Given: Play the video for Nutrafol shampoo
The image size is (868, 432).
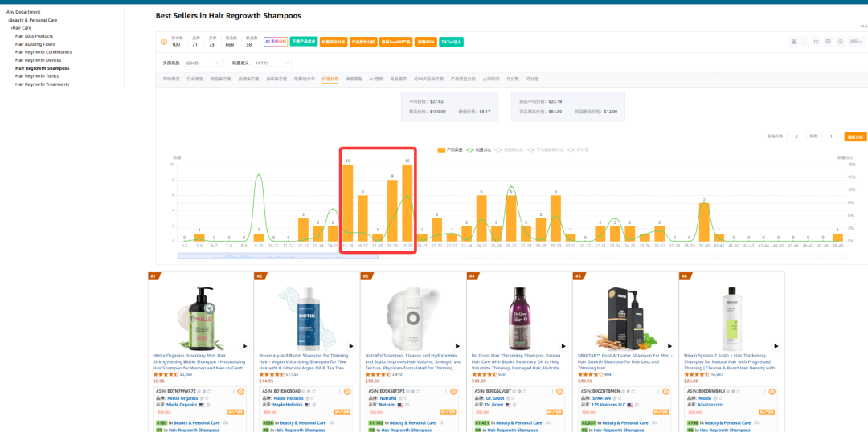Looking at the screenshot, I should (457, 346).
